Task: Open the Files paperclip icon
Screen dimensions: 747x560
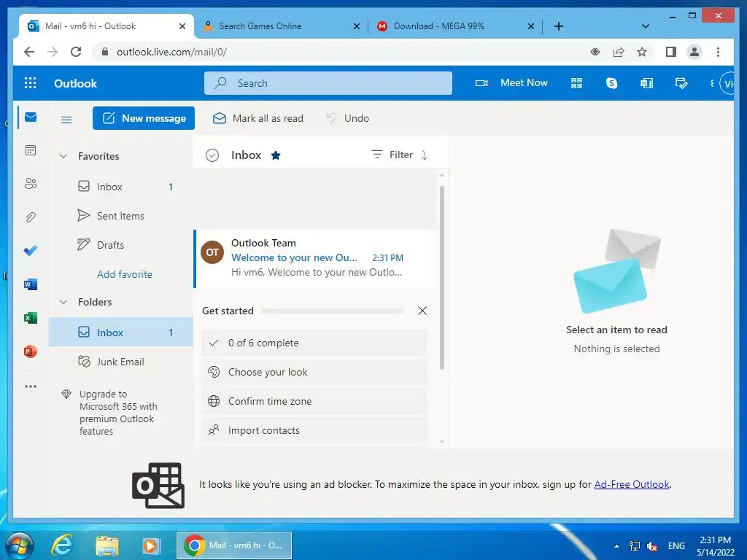Action: click(31, 217)
